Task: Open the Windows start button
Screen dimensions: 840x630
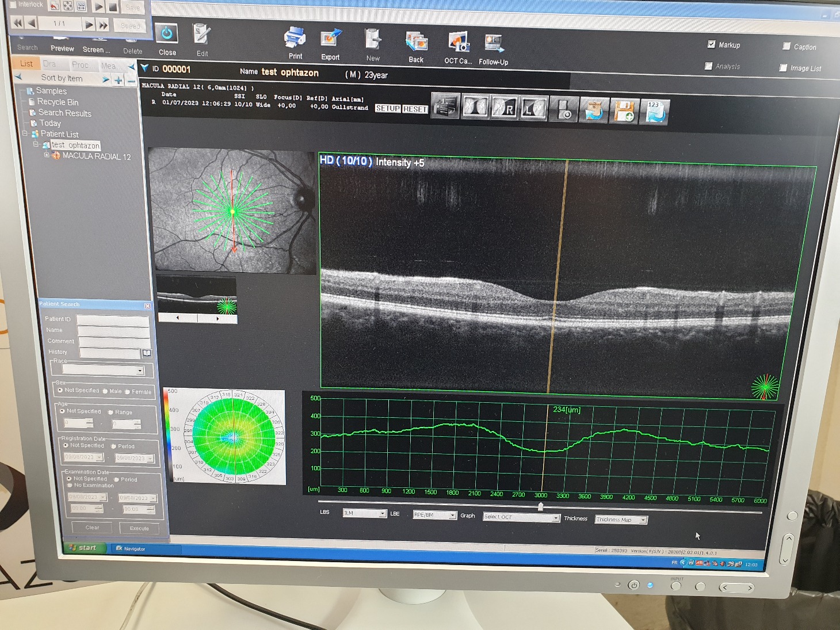Action: [x=84, y=548]
